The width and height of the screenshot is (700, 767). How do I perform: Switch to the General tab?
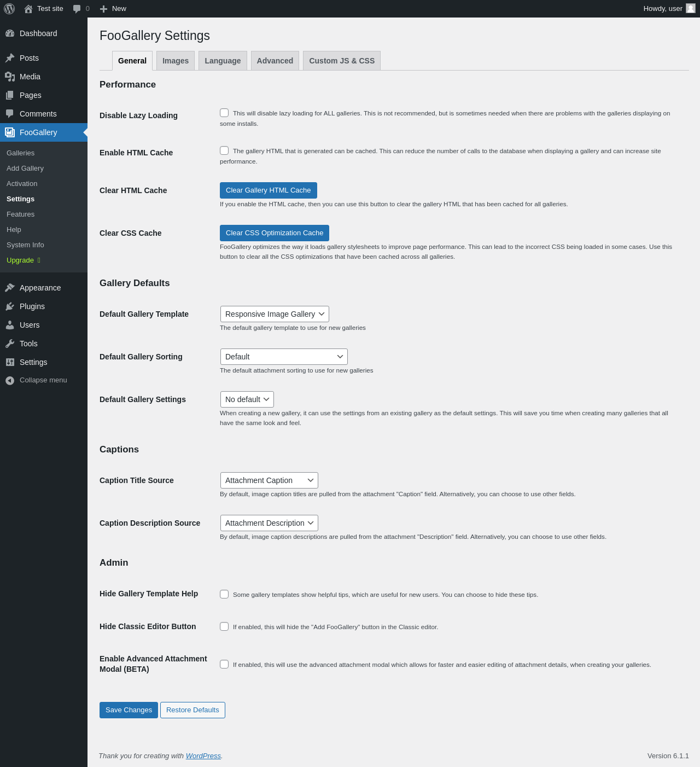pyautogui.click(x=132, y=61)
